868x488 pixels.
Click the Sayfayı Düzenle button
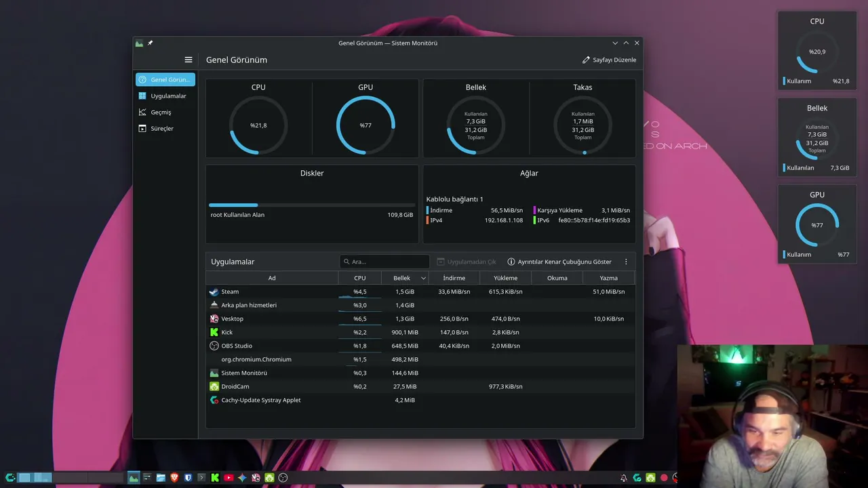[x=609, y=60]
